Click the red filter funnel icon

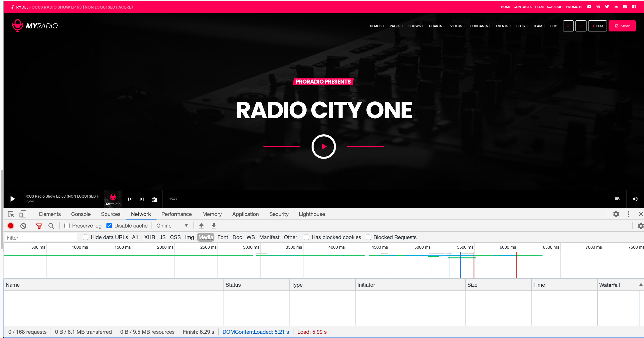39,226
